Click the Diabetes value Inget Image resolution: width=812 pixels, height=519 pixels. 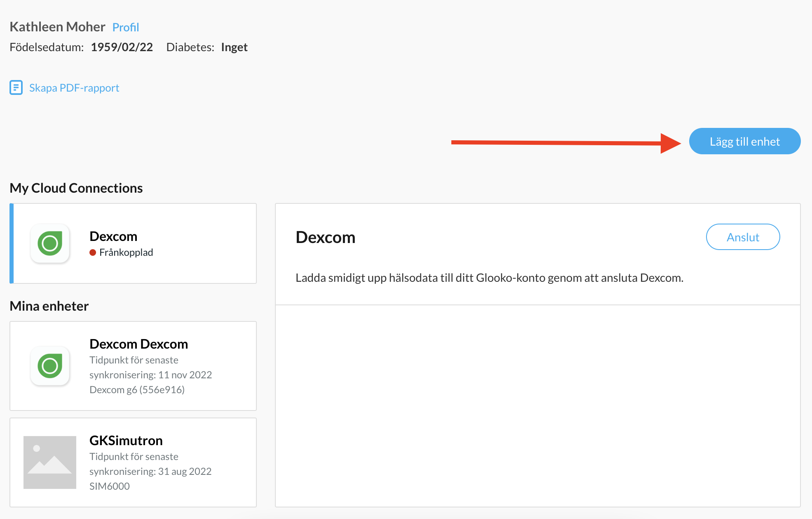(234, 47)
